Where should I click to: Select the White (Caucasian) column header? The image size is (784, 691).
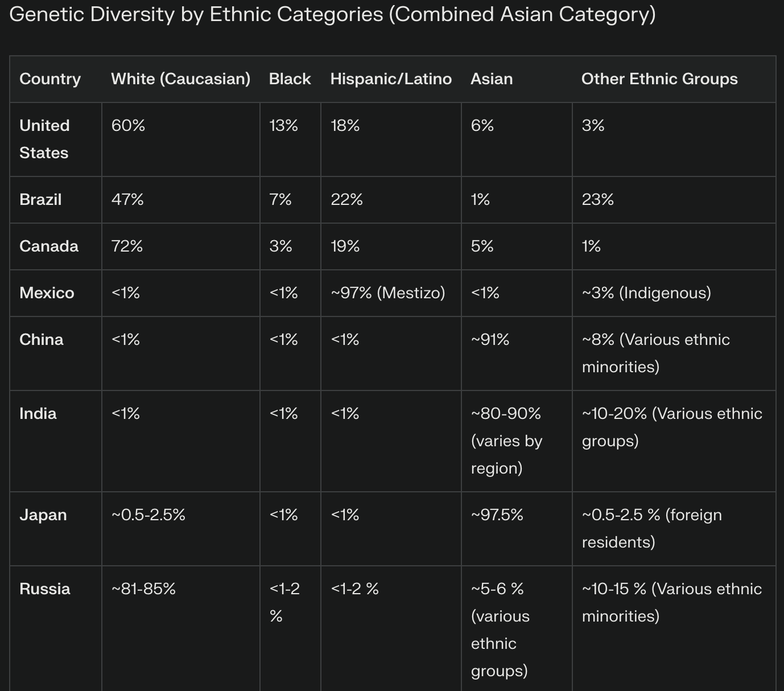180,79
